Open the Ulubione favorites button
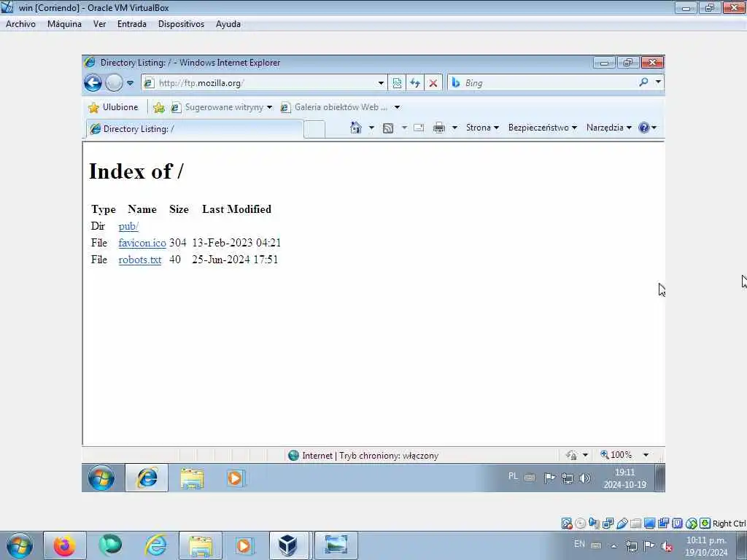Image resolution: width=747 pixels, height=560 pixels. pos(113,107)
